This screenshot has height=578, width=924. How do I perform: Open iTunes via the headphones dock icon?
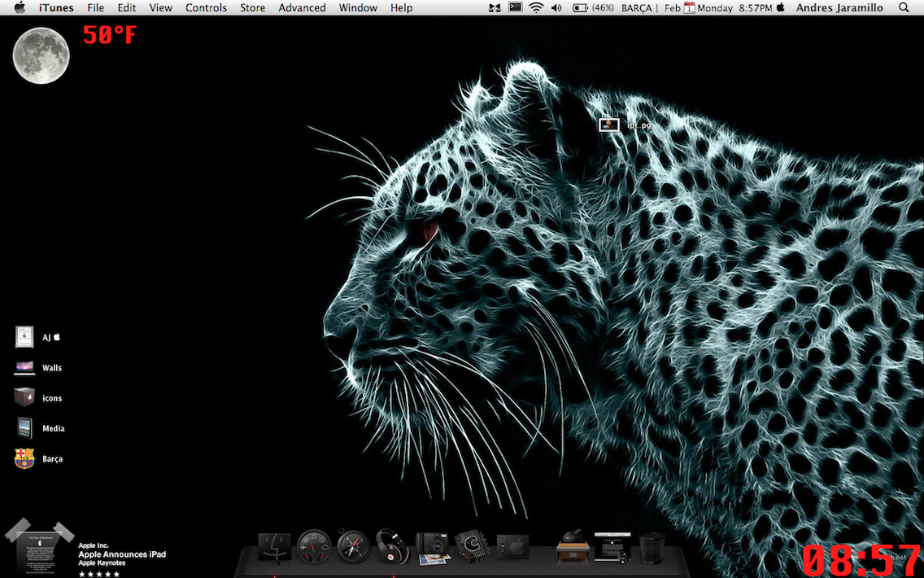coord(392,546)
